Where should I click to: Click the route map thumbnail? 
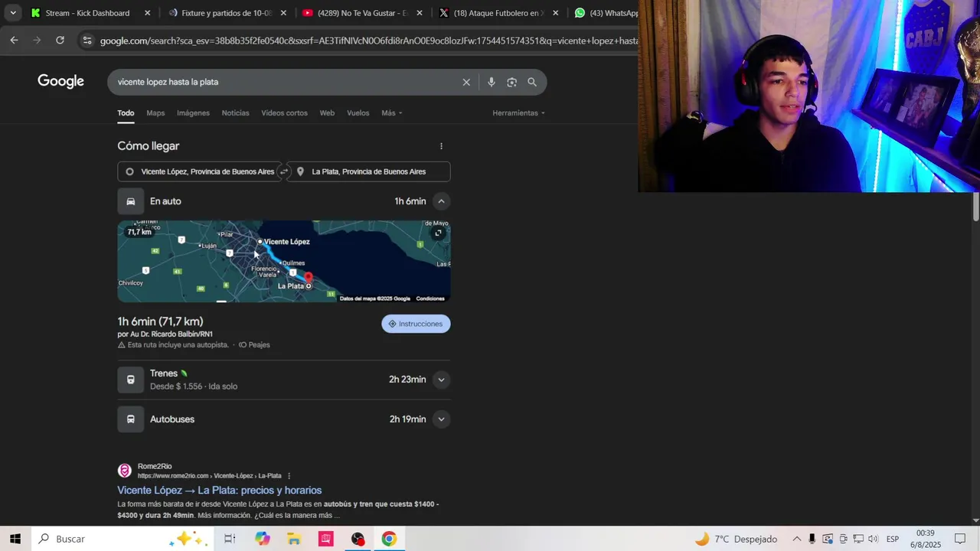(x=284, y=261)
